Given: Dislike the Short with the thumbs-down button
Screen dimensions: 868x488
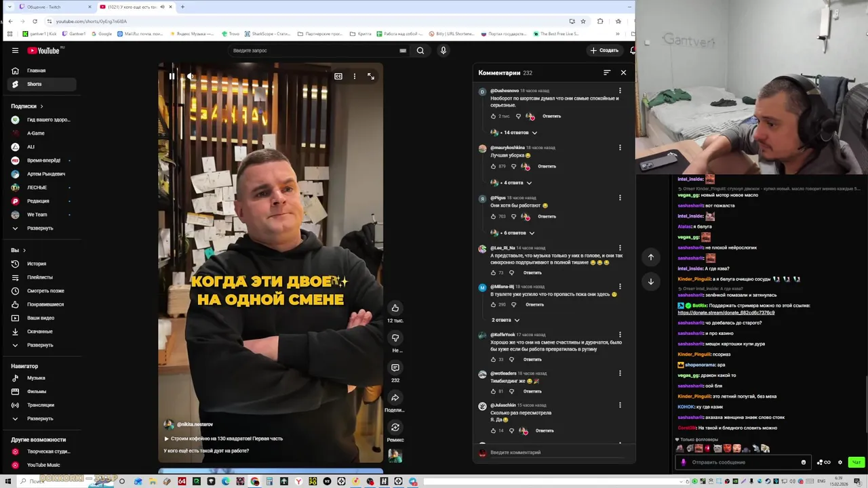Looking at the screenshot, I should point(395,338).
